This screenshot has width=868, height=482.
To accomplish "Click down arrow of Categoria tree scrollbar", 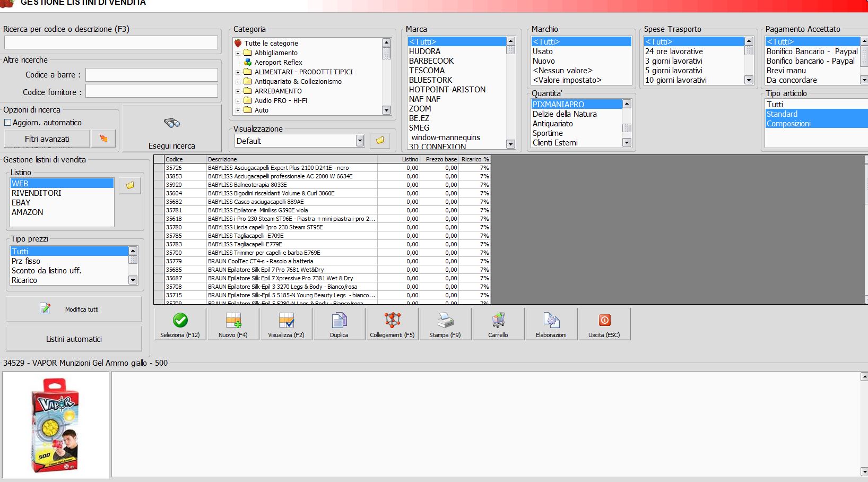I will point(386,110).
